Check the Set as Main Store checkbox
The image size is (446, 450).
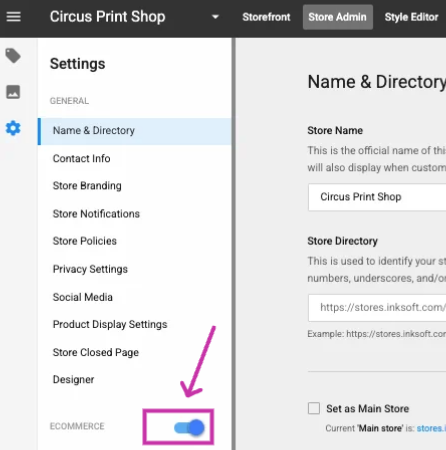pyautogui.click(x=314, y=408)
